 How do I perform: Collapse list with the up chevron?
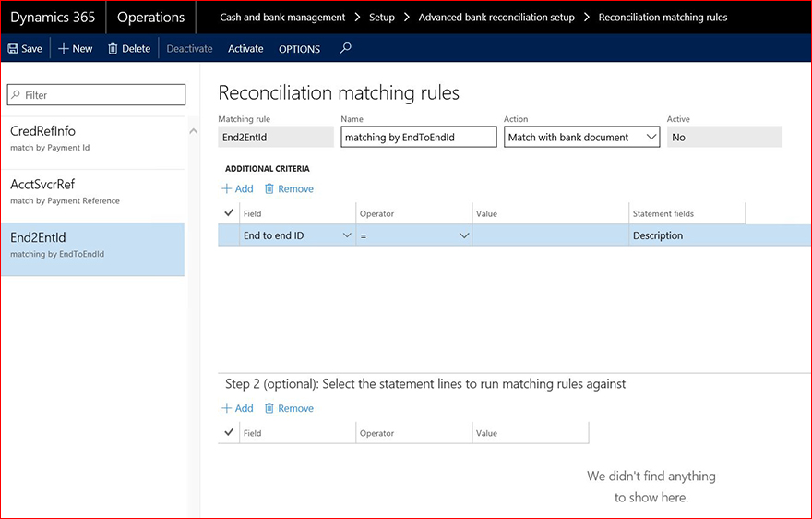(x=193, y=131)
